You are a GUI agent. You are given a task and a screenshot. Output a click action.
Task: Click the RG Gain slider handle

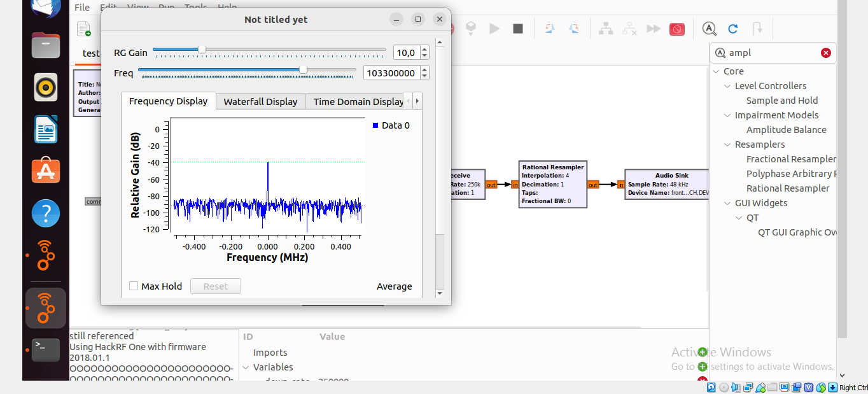[x=202, y=48]
